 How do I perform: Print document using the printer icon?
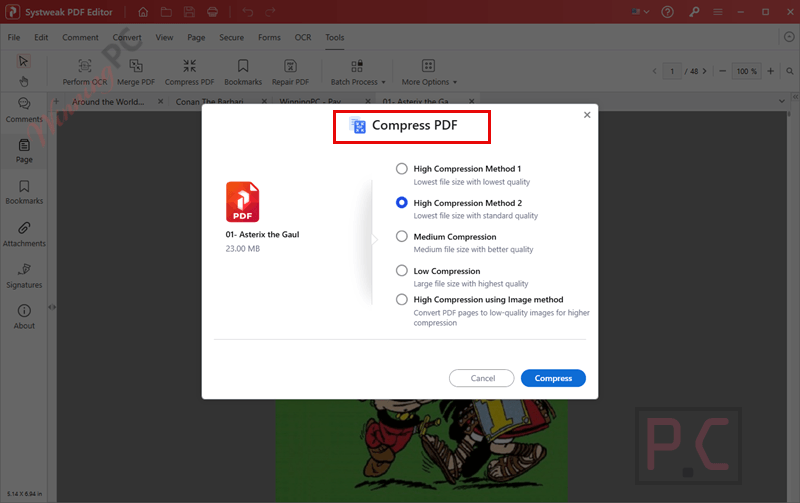[213, 12]
